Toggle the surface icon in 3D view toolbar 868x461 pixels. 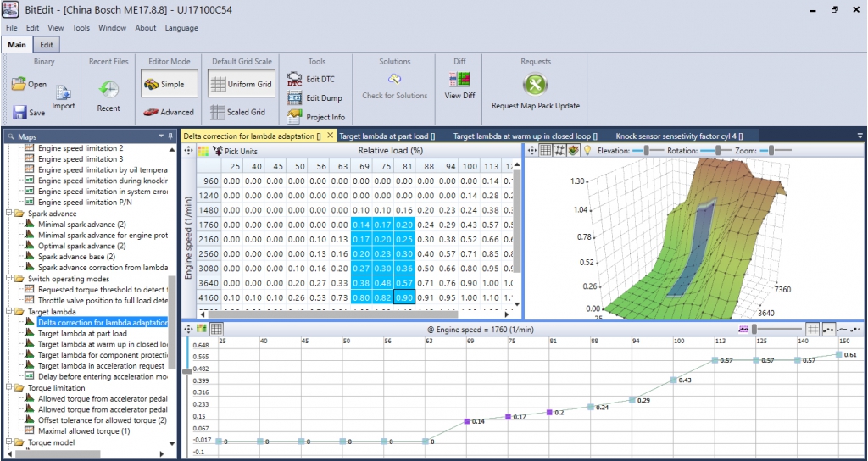[x=573, y=150]
